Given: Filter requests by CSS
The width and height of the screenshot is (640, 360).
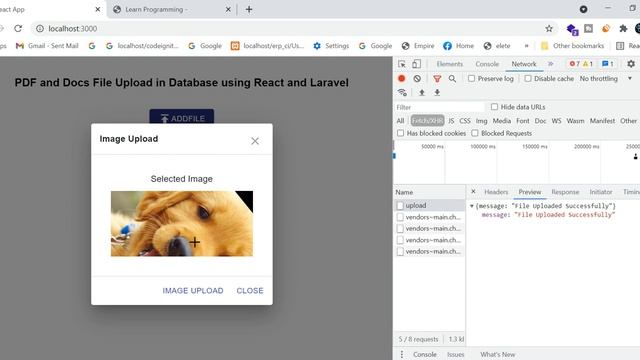Looking at the screenshot, I should (x=465, y=121).
